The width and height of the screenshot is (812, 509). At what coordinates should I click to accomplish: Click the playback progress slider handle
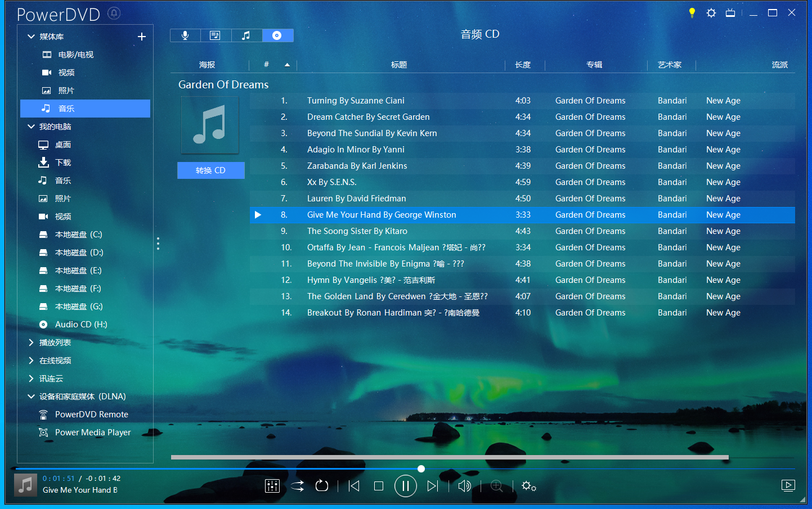pyautogui.click(x=421, y=469)
